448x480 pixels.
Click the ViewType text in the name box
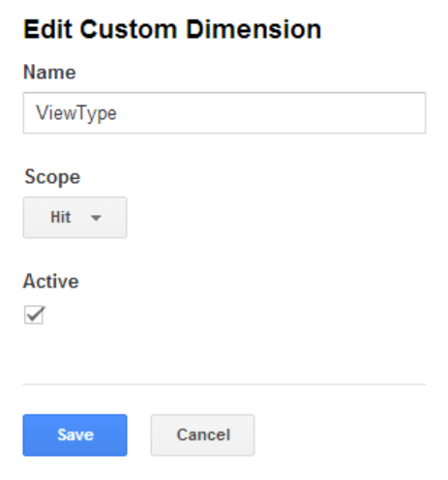pos(76,113)
